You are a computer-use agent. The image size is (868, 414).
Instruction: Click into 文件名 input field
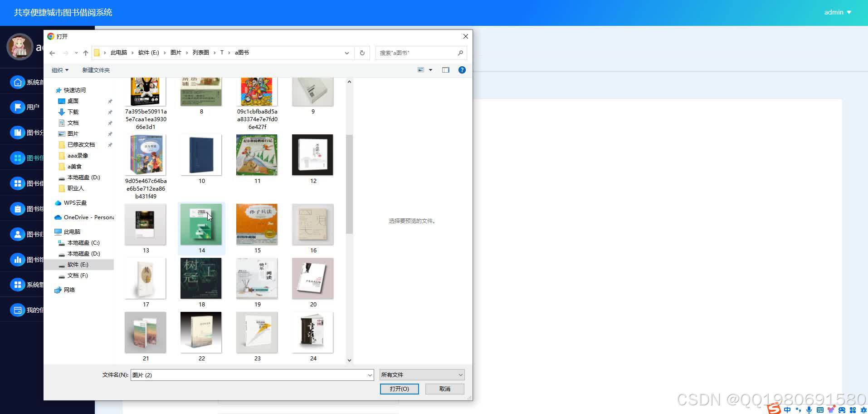249,375
